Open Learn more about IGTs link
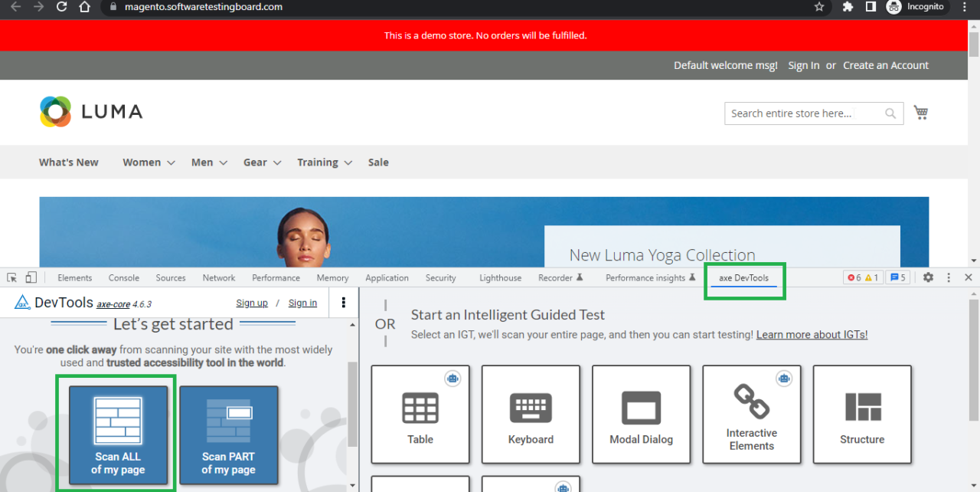The height and width of the screenshot is (492, 980). coord(812,335)
